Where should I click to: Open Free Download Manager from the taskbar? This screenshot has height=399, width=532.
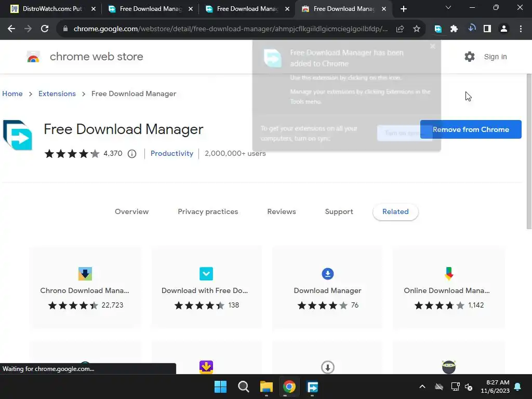tap(312, 387)
